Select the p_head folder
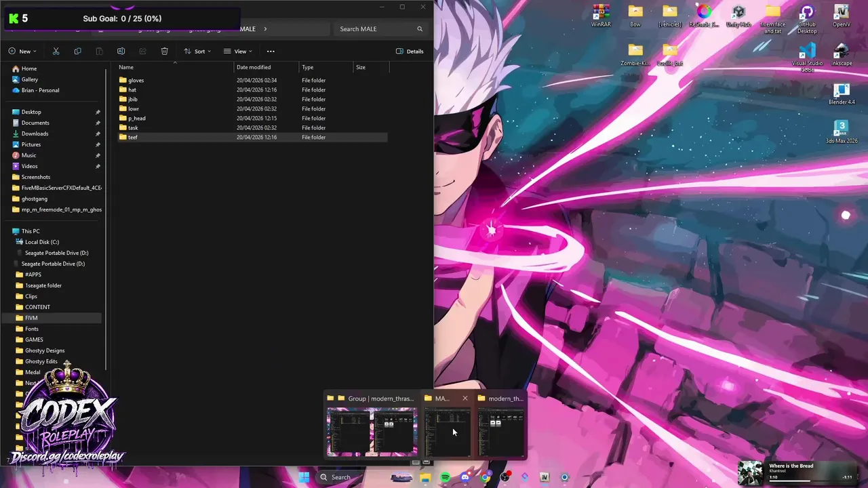 pos(252,118)
